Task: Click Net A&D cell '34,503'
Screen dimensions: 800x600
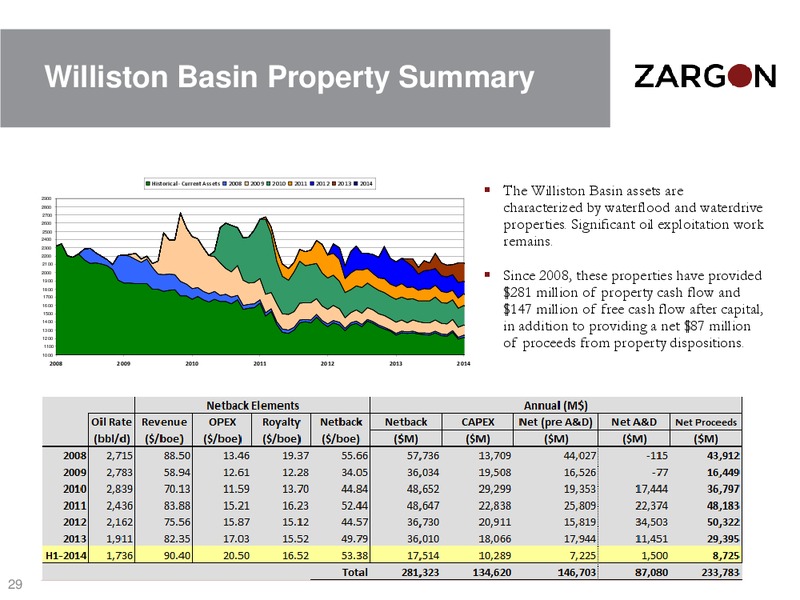Action: coord(651,522)
